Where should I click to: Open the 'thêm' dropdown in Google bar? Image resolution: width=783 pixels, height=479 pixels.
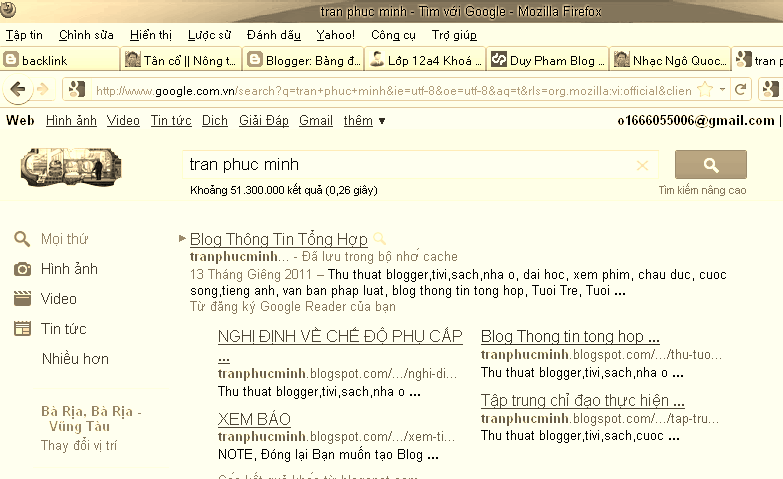click(364, 120)
